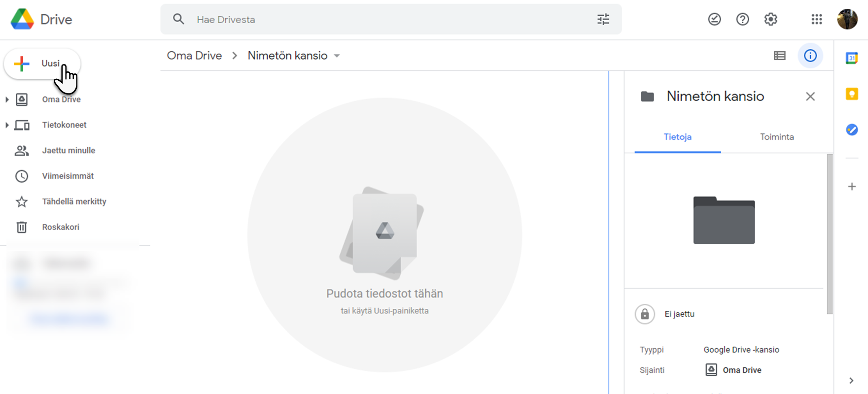
Task: Click the Uusi (New) button
Action: (42, 64)
